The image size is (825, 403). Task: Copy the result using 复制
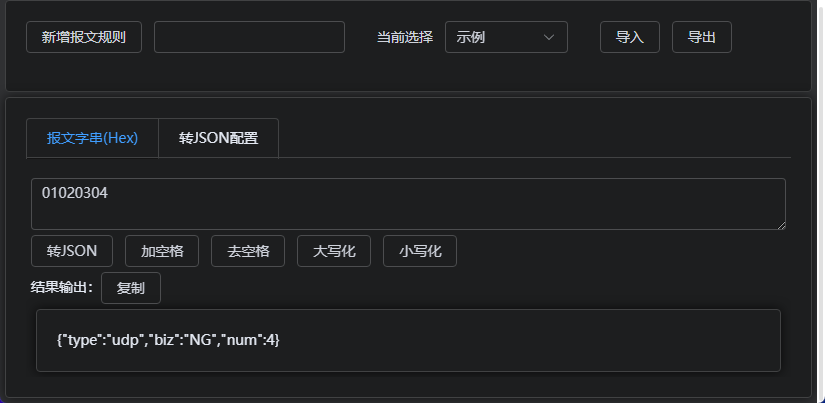coord(131,288)
